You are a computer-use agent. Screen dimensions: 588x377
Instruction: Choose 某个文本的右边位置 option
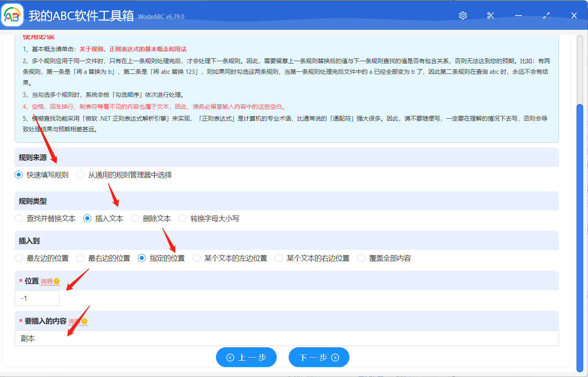pos(279,258)
